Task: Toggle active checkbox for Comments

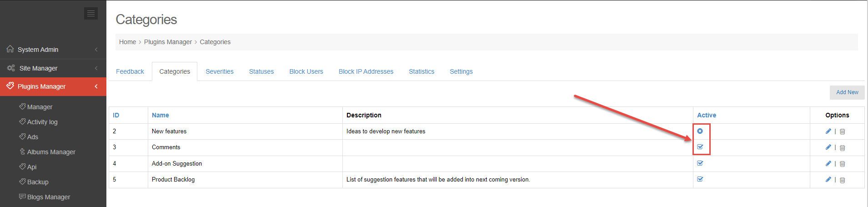Action: pos(700,147)
